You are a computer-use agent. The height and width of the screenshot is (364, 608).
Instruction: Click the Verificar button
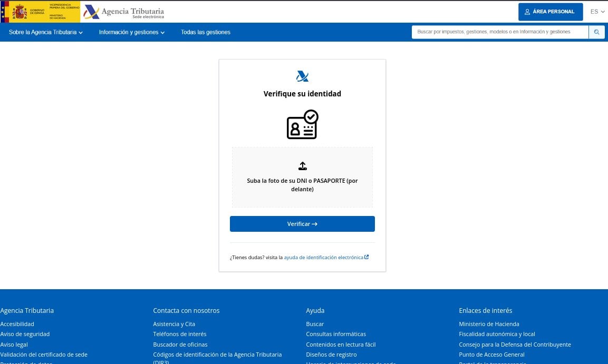[302, 224]
